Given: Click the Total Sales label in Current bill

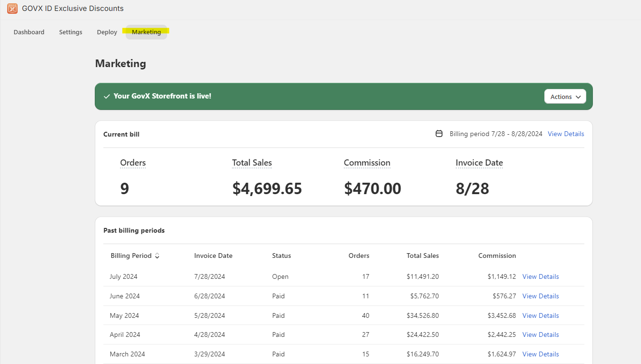Looking at the screenshot, I should (x=252, y=163).
